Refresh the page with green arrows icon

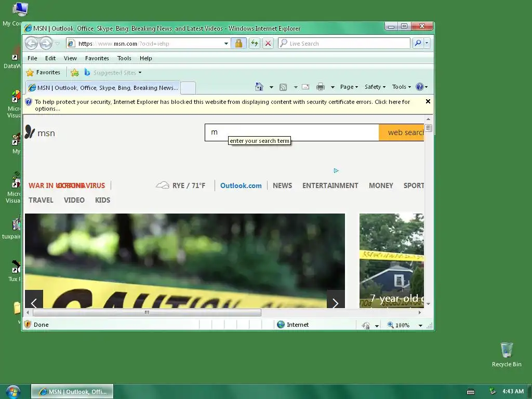(x=255, y=43)
